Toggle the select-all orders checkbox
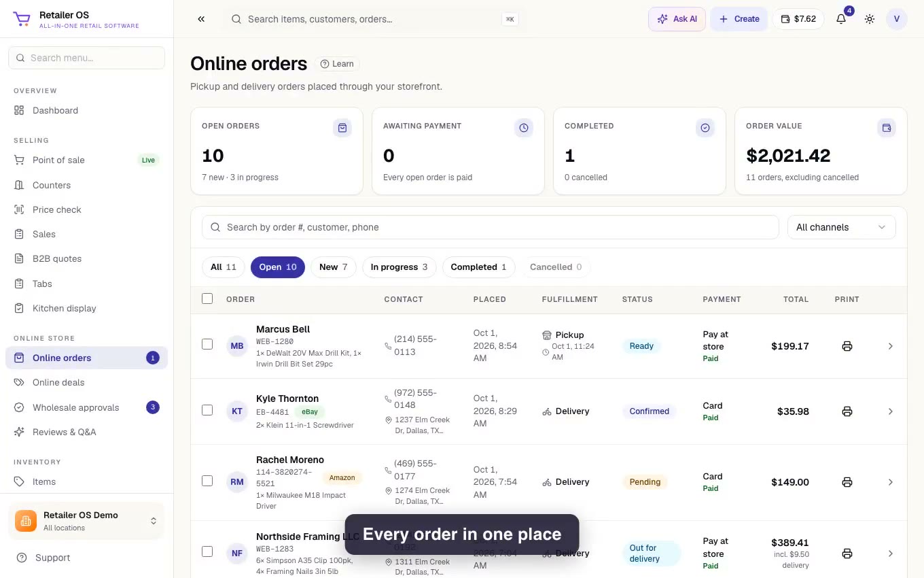924x578 pixels. click(207, 299)
